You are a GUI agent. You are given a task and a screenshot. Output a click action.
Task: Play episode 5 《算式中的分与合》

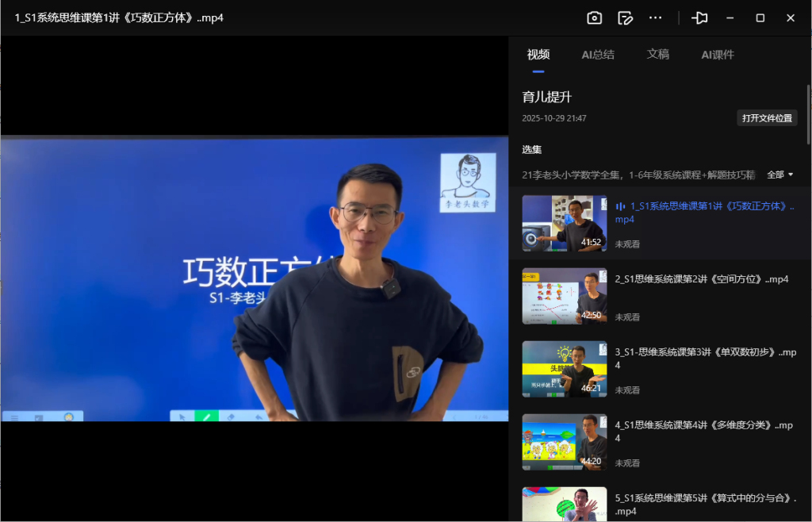click(564, 504)
